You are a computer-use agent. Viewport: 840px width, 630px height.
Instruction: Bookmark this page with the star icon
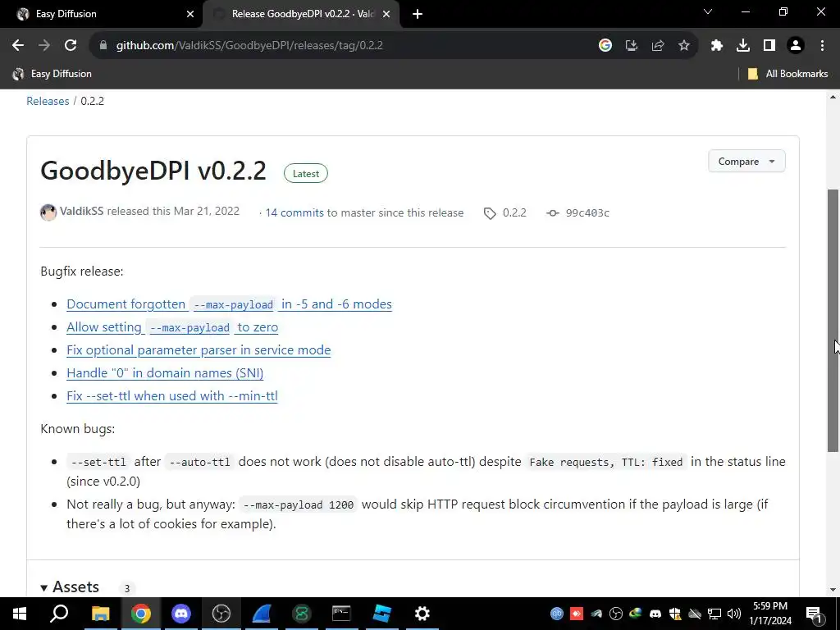(684, 46)
